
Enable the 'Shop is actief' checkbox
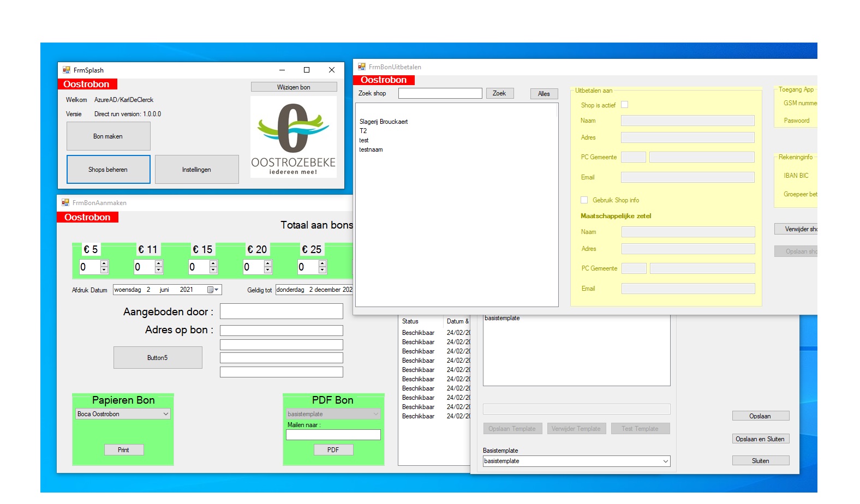click(x=625, y=105)
